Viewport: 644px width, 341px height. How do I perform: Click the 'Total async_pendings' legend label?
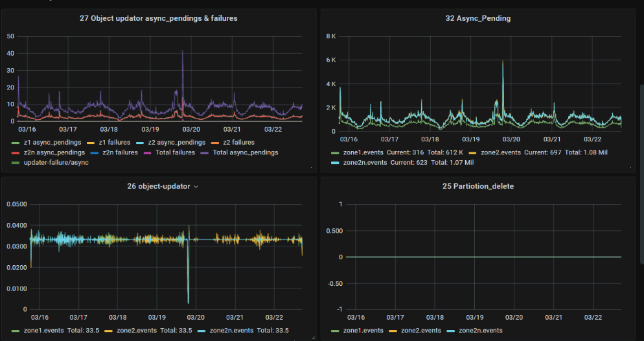(246, 152)
